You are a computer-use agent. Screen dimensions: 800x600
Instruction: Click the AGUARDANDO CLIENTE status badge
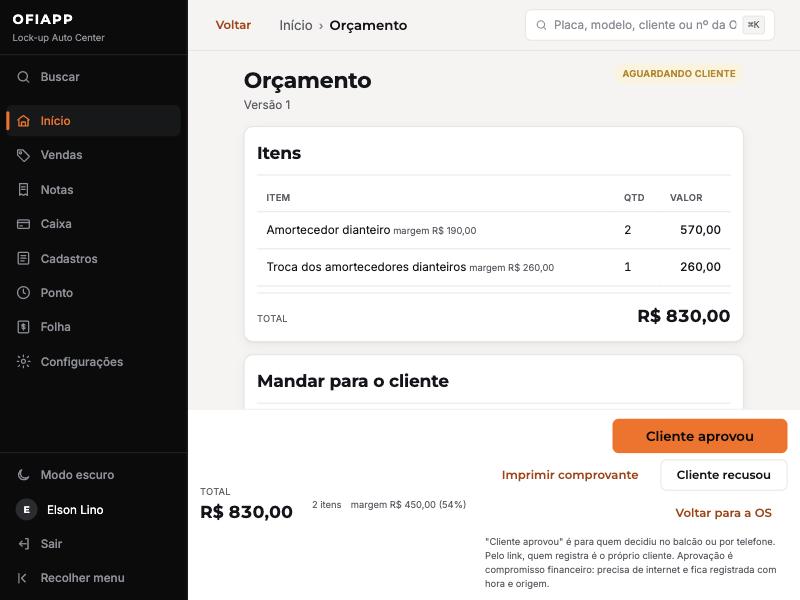(679, 73)
